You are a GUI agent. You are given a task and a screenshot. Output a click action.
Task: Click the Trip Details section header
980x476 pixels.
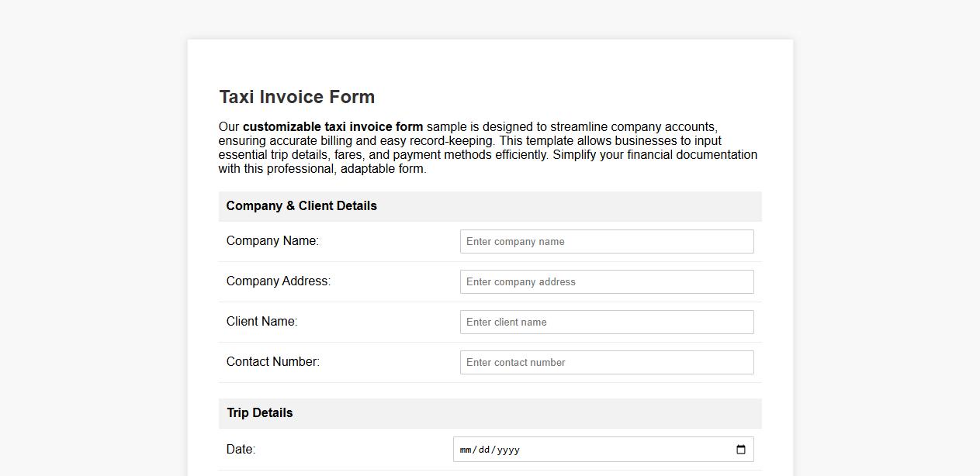[x=259, y=413]
